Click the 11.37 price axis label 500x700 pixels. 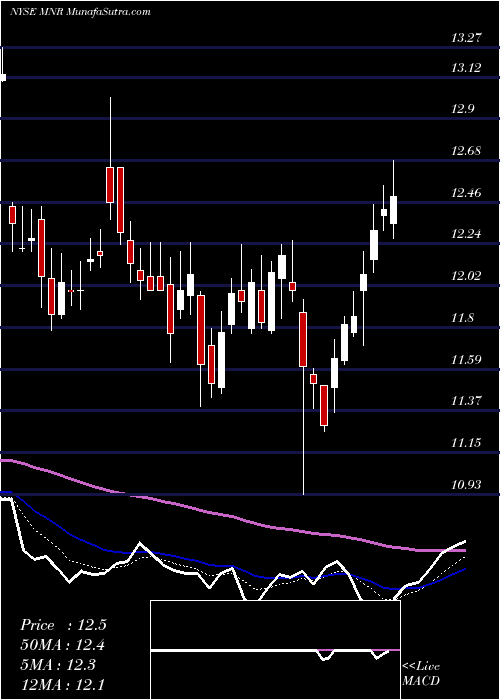tap(466, 400)
